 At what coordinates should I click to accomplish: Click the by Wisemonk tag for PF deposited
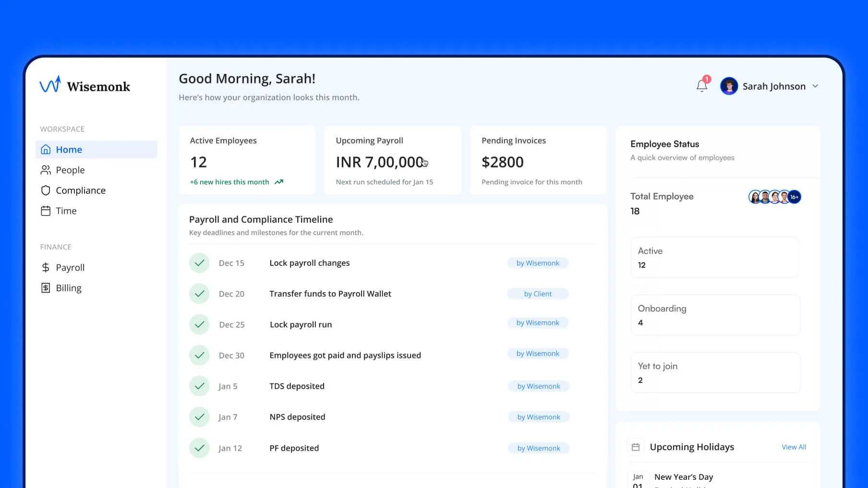tap(539, 448)
